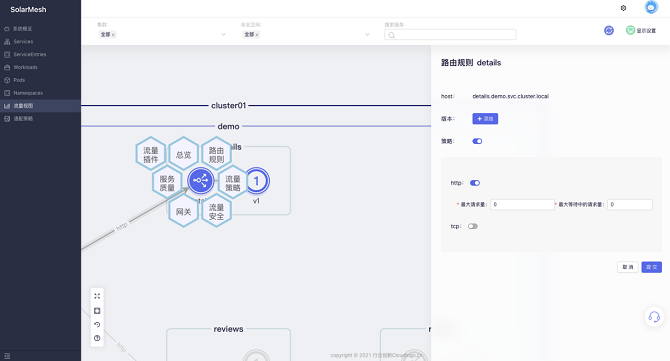670x361 pixels.
Task: Expand the namespace filter dropdown arrow
Action: 367,35
